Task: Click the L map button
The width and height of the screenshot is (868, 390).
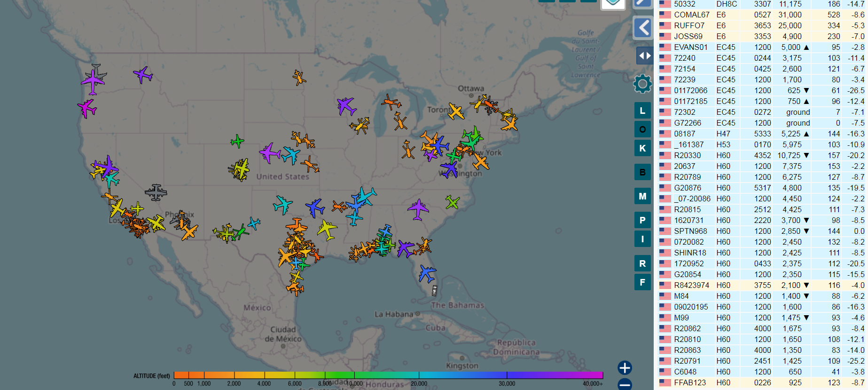Action: pyautogui.click(x=642, y=111)
